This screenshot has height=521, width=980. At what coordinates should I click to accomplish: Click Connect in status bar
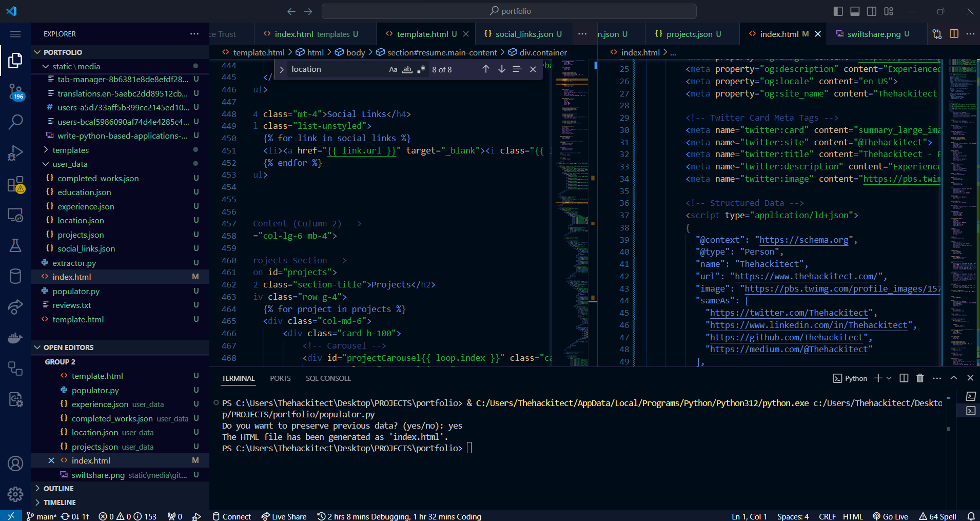click(231, 516)
